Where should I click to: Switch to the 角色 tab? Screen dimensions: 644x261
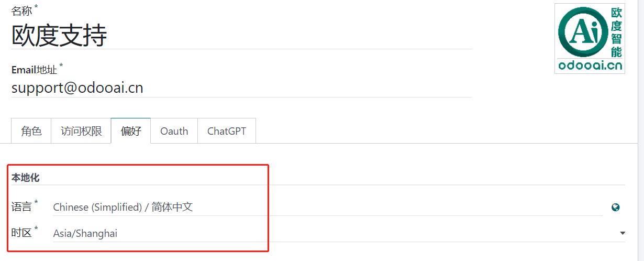(31, 131)
